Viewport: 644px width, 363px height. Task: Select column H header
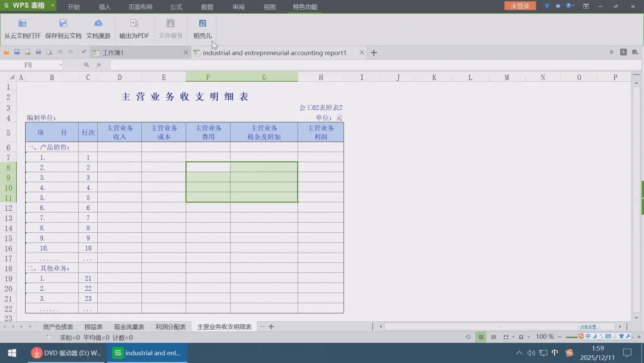321,77
